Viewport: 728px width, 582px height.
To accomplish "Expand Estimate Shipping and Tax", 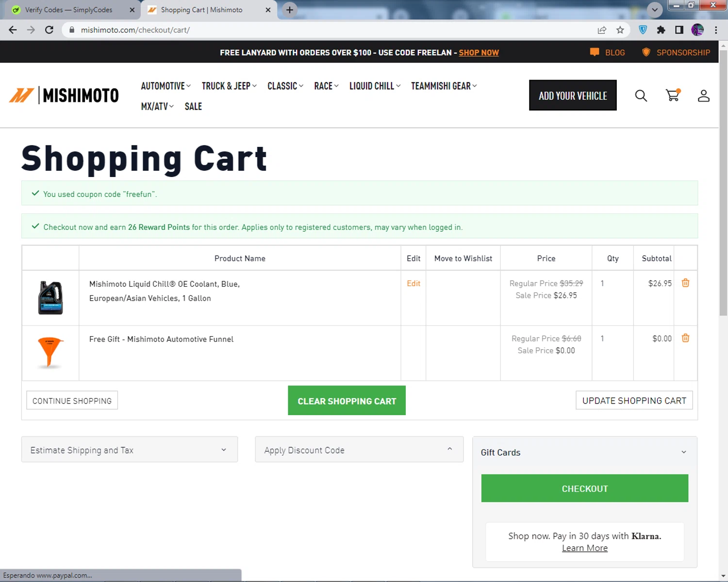I will click(x=130, y=450).
